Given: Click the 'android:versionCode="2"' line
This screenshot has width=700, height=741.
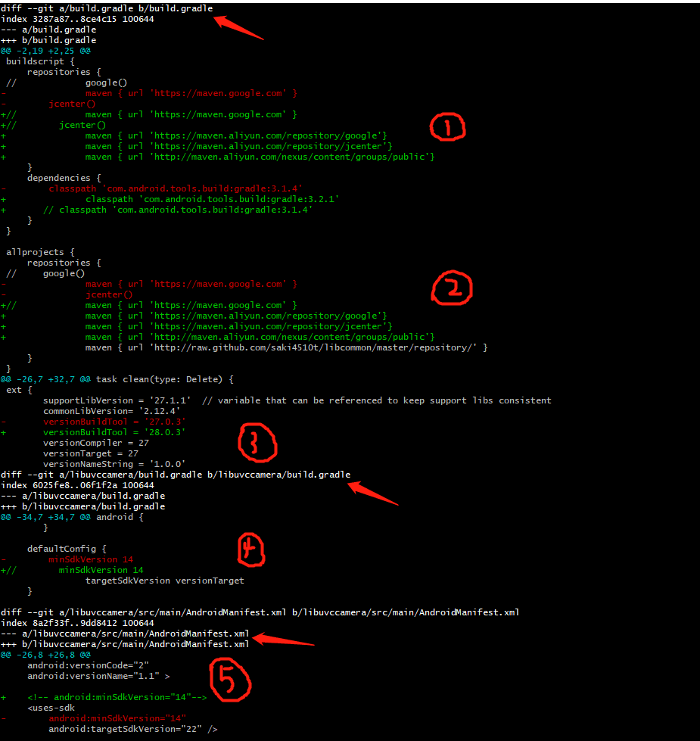Looking at the screenshot, I should [x=88, y=665].
